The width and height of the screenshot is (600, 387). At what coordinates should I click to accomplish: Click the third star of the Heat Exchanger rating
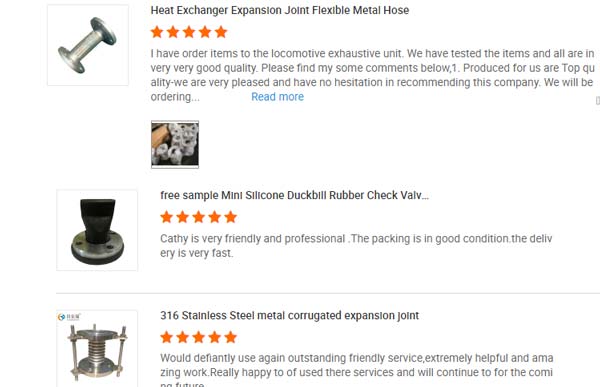189,32
